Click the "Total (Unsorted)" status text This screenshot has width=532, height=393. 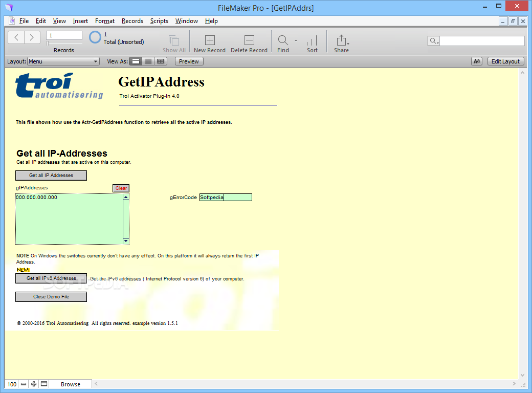(123, 42)
